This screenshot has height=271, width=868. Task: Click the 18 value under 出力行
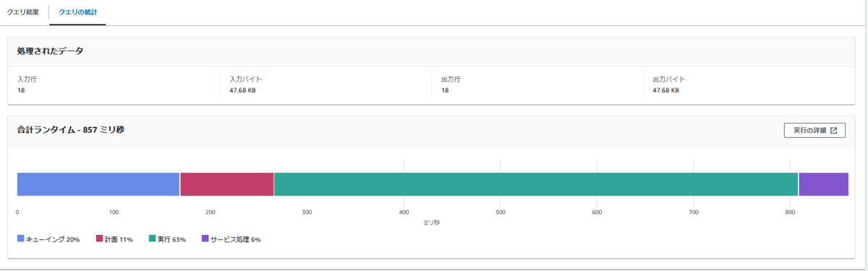(445, 91)
